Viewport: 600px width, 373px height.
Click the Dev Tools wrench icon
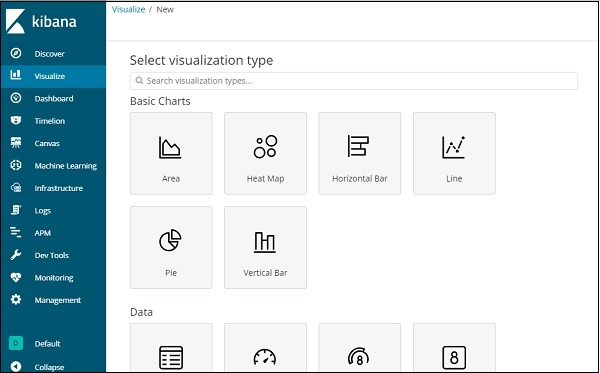coord(16,255)
